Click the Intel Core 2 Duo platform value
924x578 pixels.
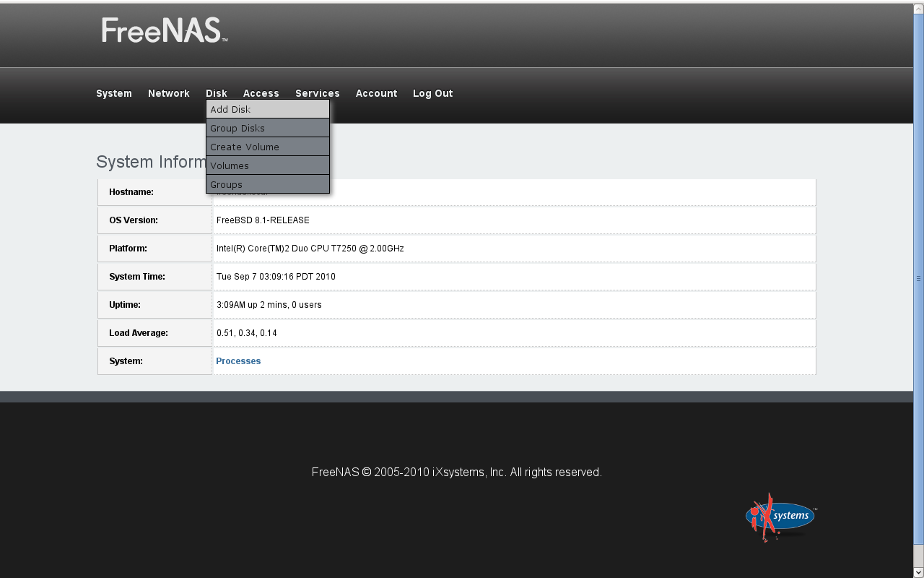pos(310,249)
